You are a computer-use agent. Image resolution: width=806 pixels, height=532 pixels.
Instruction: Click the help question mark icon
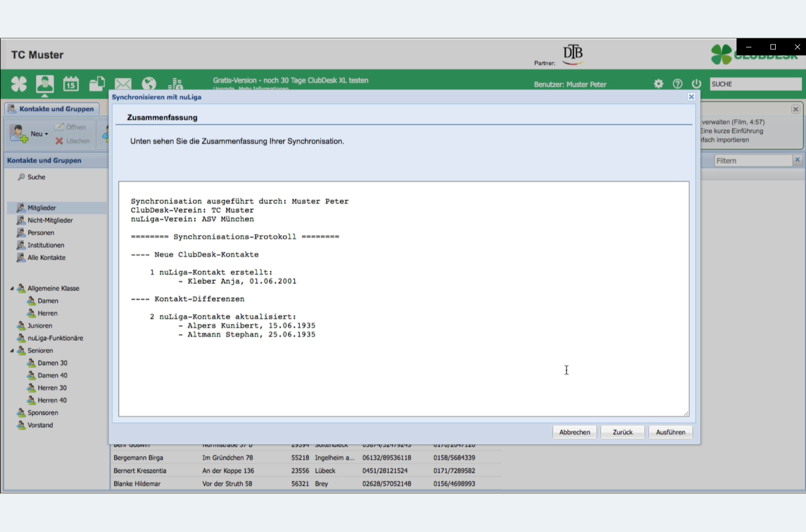tap(677, 84)
